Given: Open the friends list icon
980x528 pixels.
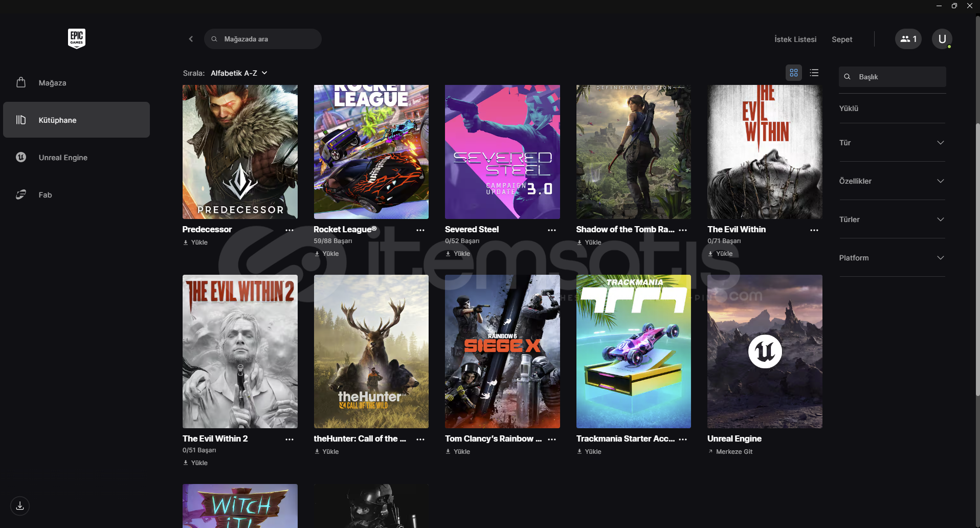Looking at the screenshot, I should (x=908, y=39).
